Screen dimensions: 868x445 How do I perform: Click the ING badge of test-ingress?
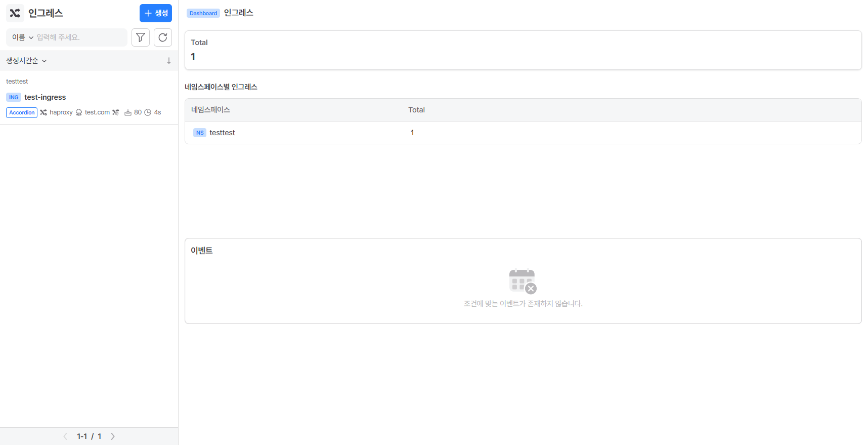(x=14, y=97)
